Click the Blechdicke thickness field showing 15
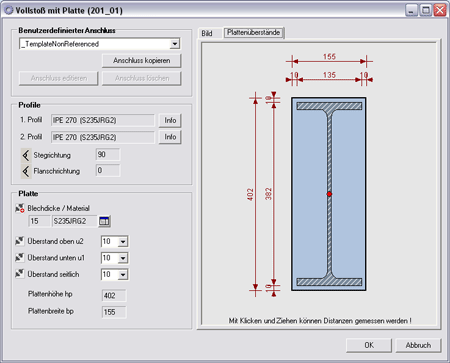Image resolution: width=450 pixels, height=363 pixels. 39,221
